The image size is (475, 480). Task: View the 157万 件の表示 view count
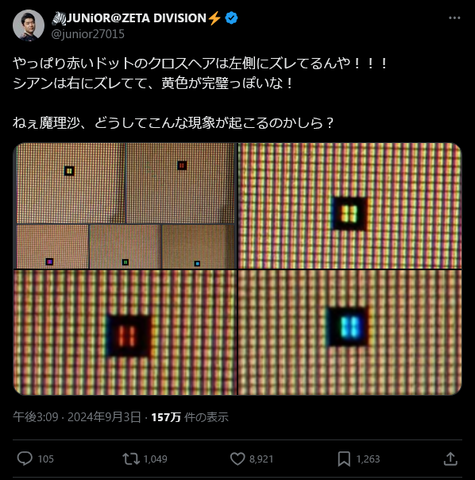pyautogui.click(x=190, y=417)
